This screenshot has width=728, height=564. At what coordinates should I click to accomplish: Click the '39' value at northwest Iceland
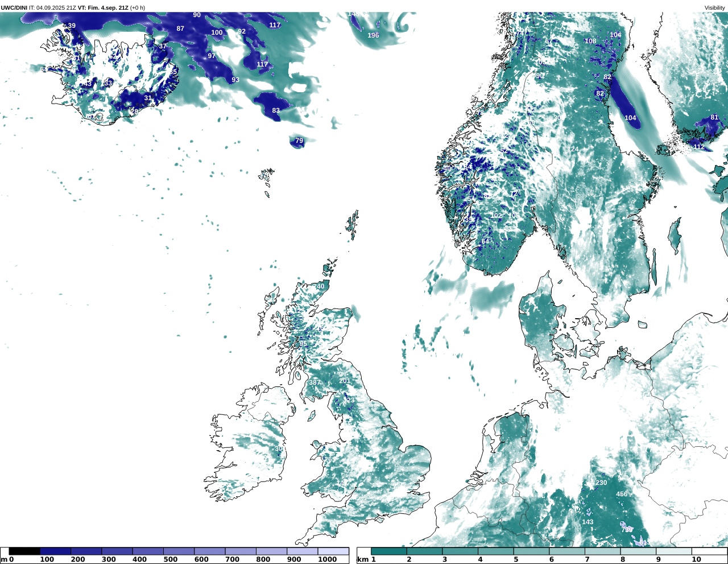[71, 26]
